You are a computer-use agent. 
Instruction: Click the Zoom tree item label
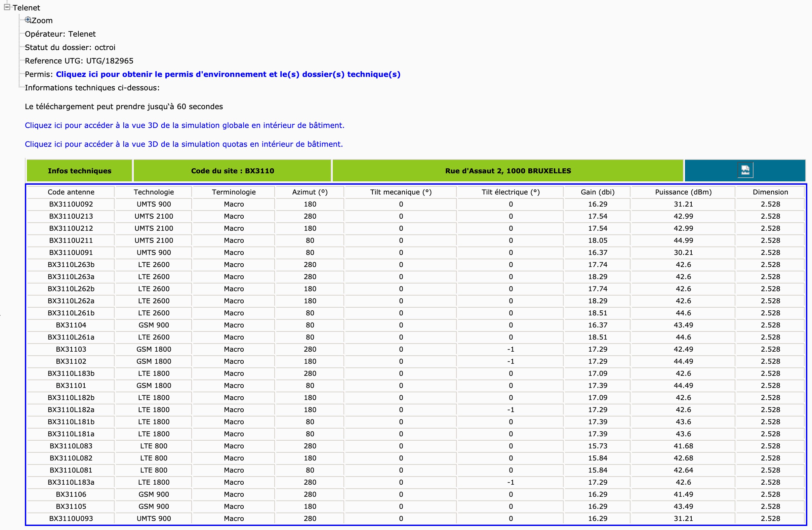tap(42, 20)
